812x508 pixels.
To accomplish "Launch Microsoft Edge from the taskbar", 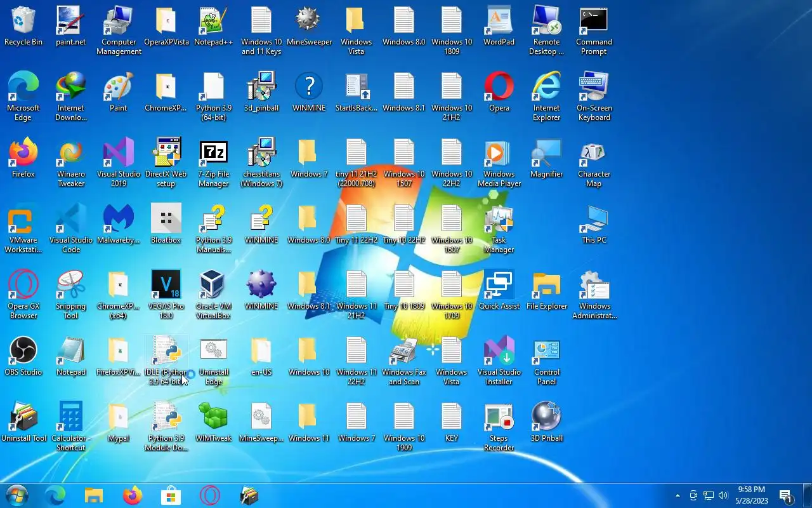I will point(55,495).
